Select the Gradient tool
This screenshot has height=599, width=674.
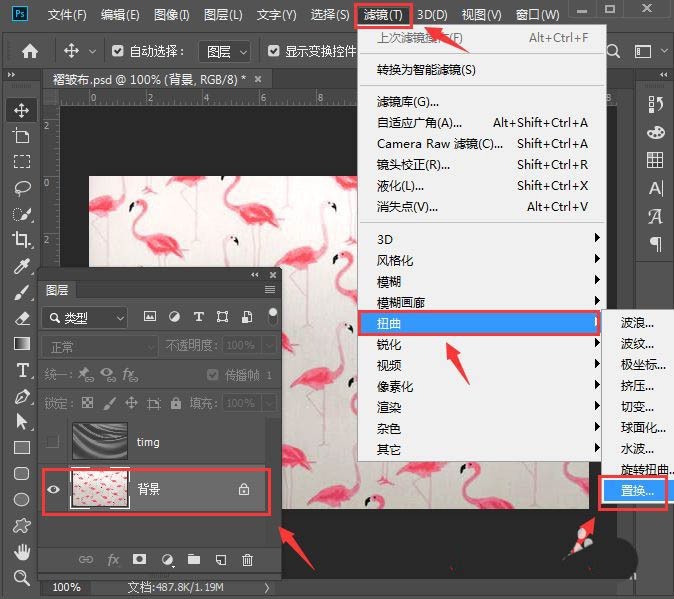pyautogui.click(x=21, y=344)
